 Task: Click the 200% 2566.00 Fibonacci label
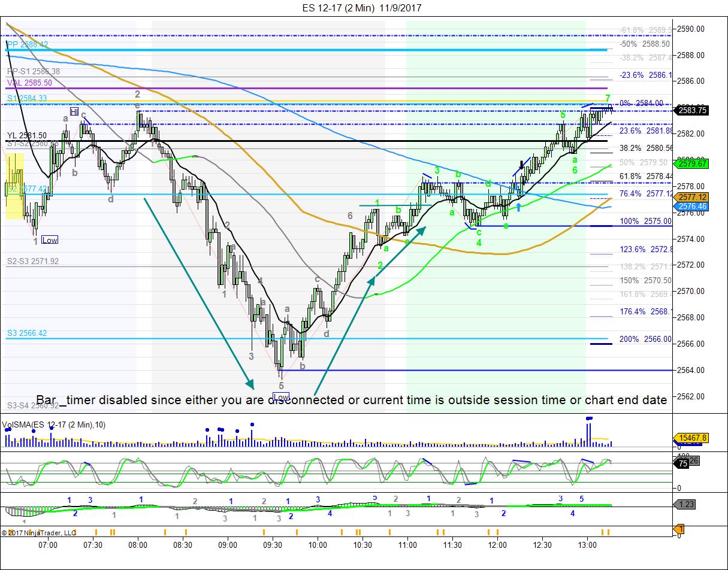pyautogui.click(x=645, y=339)
